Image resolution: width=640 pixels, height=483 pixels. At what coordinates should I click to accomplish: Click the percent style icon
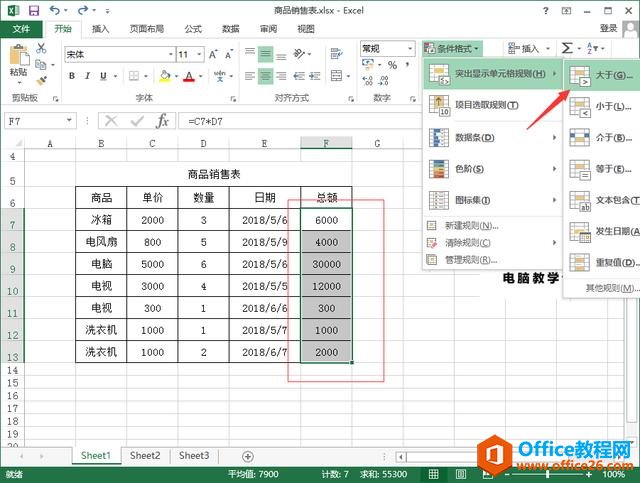pyautogui.click(x=392, y=65)
